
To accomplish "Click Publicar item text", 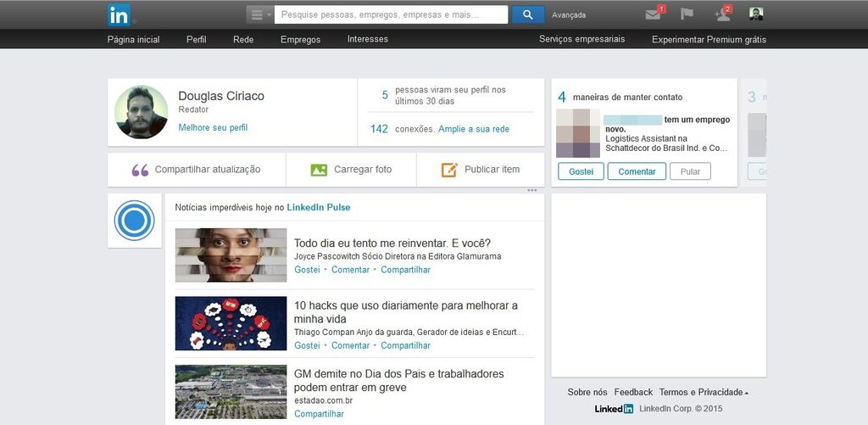I will [492, 170].
